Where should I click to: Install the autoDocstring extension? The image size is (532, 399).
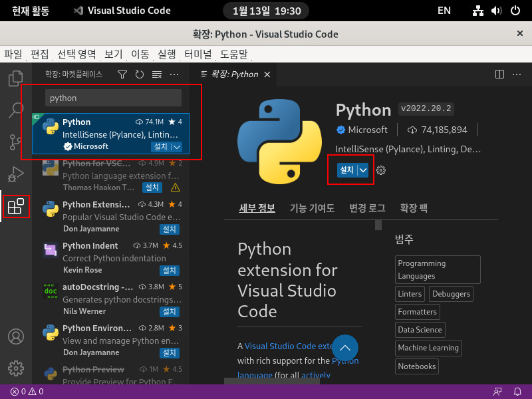tap(170, 311)
